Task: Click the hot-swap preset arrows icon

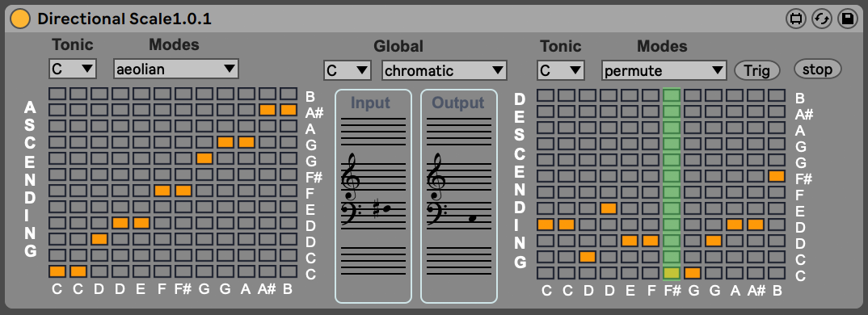Action: [822, 19]
